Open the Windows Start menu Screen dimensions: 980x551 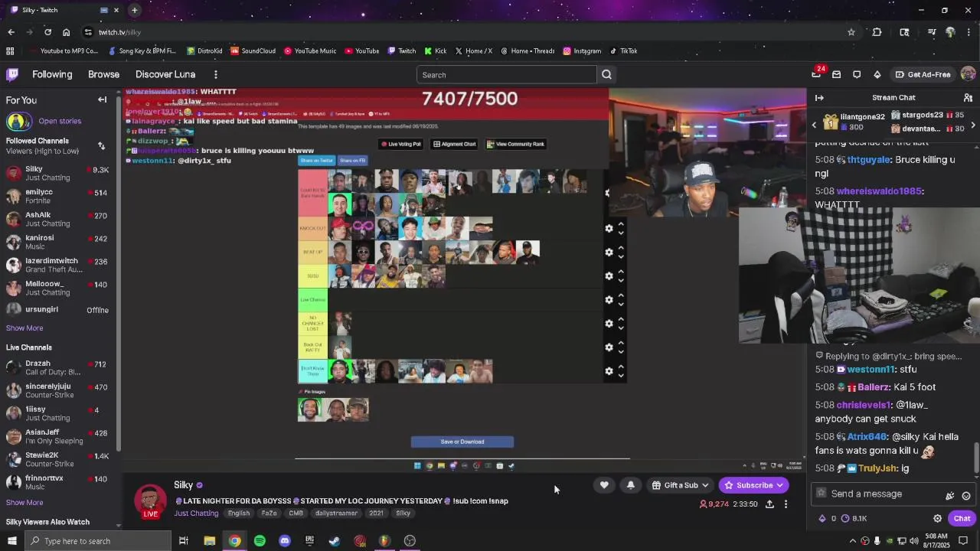click(x=11, y=541)
